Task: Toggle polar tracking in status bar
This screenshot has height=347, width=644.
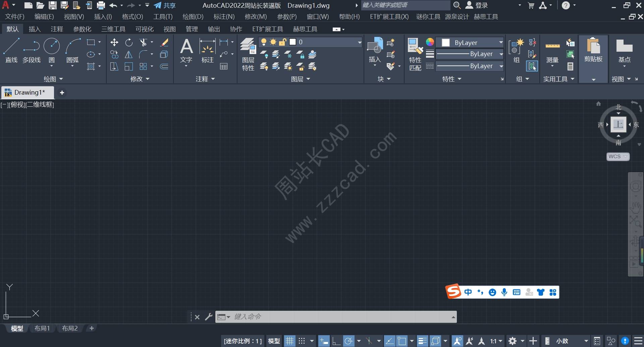Action: [x=349, y=341]
